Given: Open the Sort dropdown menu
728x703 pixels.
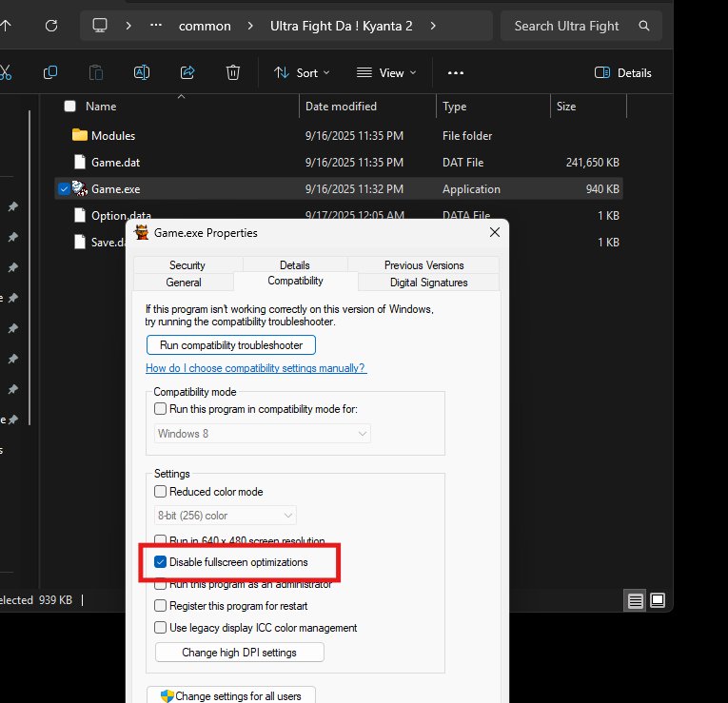Looking at the screenshot, I should click(x=302, y=73).
